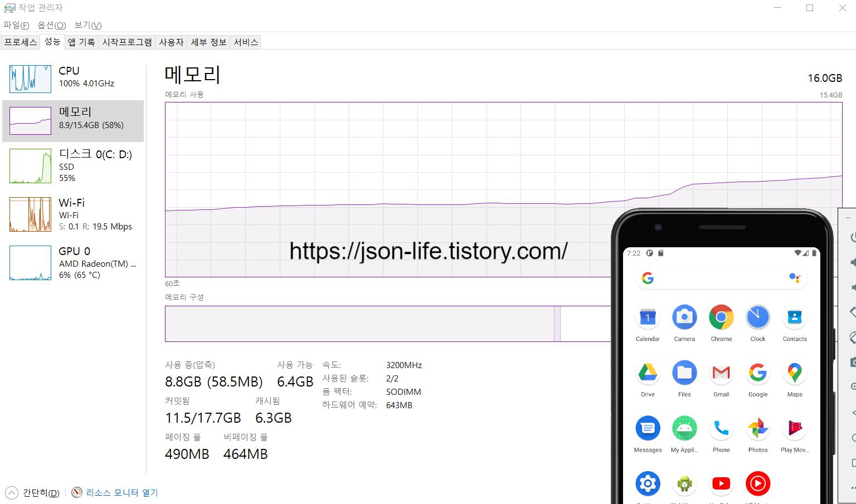Click the Task Manager title bar icon
The width and height of the screenshot is (856, 504).
point(9,8)
